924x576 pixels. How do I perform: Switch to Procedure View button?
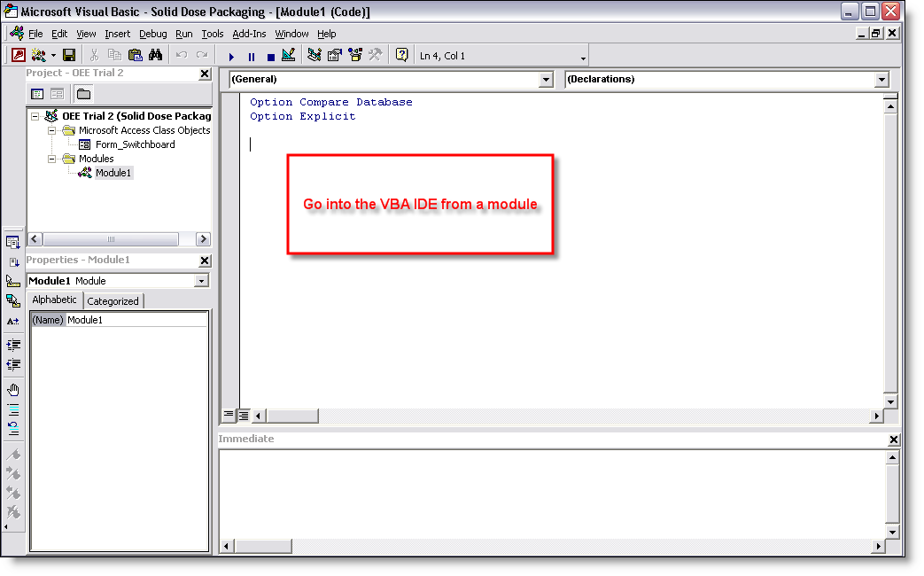(229, 415)
